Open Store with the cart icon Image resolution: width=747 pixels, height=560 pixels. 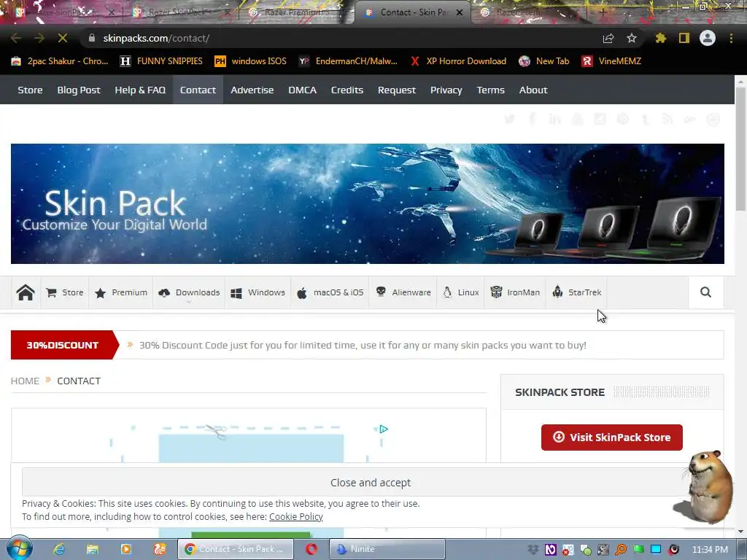65,292
